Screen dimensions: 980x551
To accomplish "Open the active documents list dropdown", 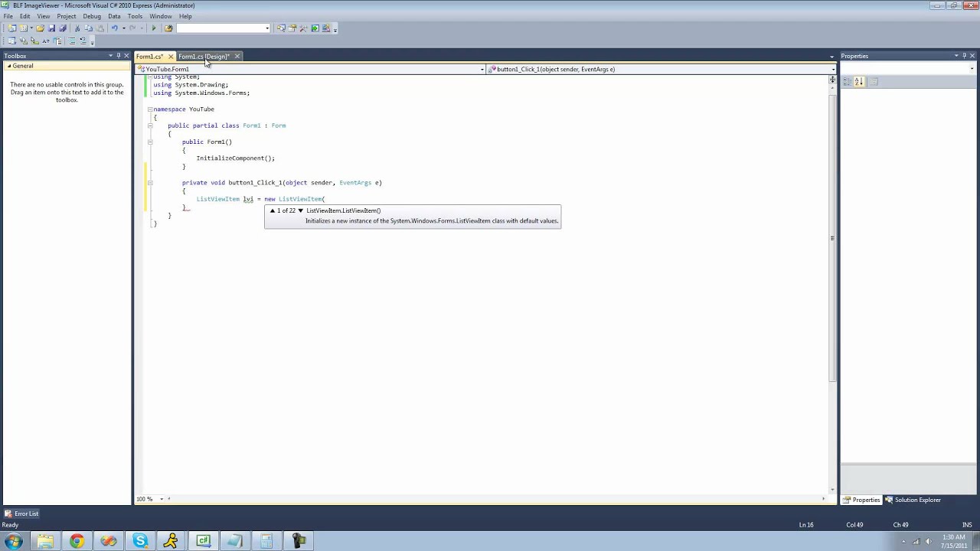I will point(832,57).
